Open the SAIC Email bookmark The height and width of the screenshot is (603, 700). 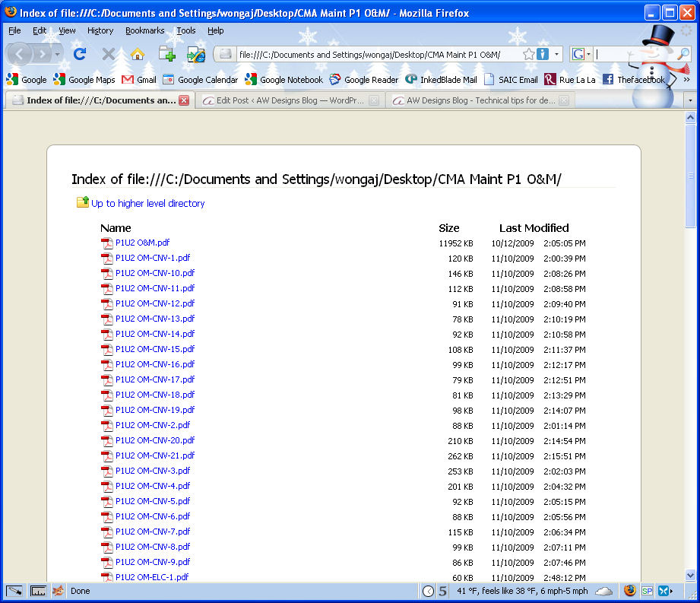[512, 80]
